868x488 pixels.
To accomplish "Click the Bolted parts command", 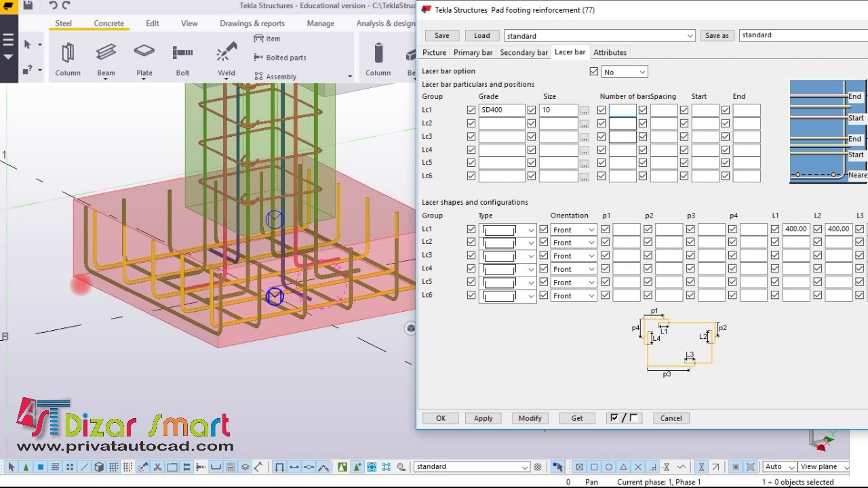I will tap(280, 58).
